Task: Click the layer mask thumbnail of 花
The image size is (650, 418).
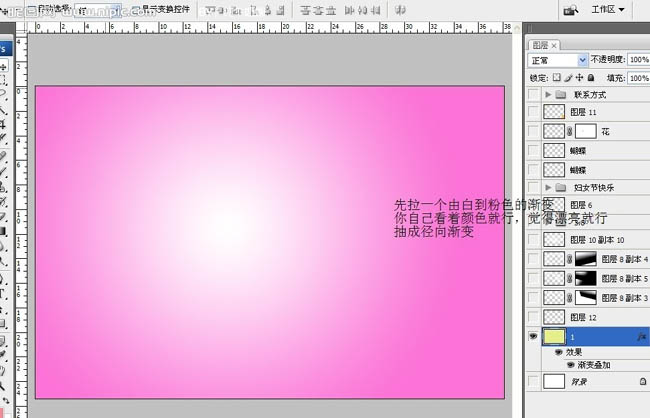Action: pyautogui.click(x=586, y=131)
